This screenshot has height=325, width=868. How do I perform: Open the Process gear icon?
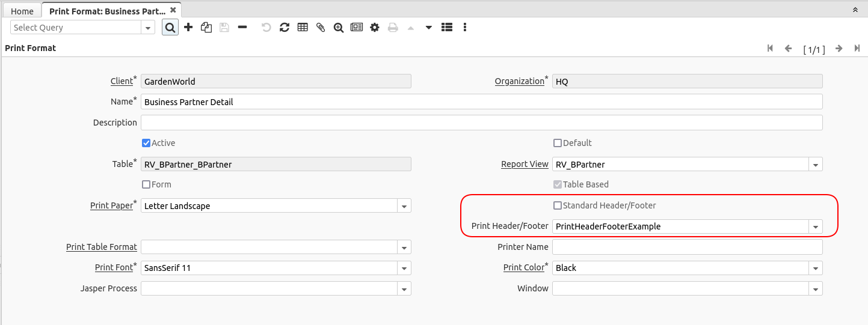375,28
